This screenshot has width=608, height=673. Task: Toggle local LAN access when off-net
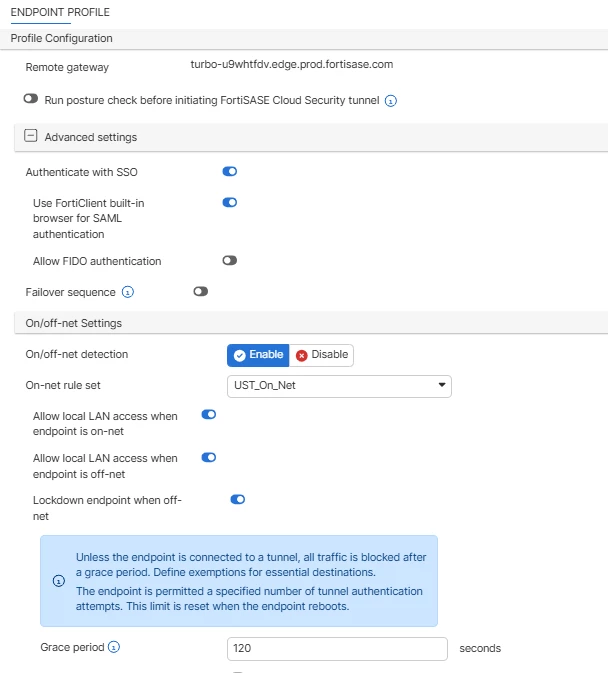209,458
